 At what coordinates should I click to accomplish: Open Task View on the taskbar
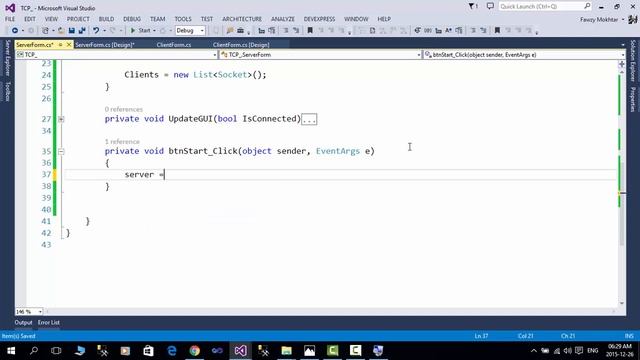tap(56, 351)
